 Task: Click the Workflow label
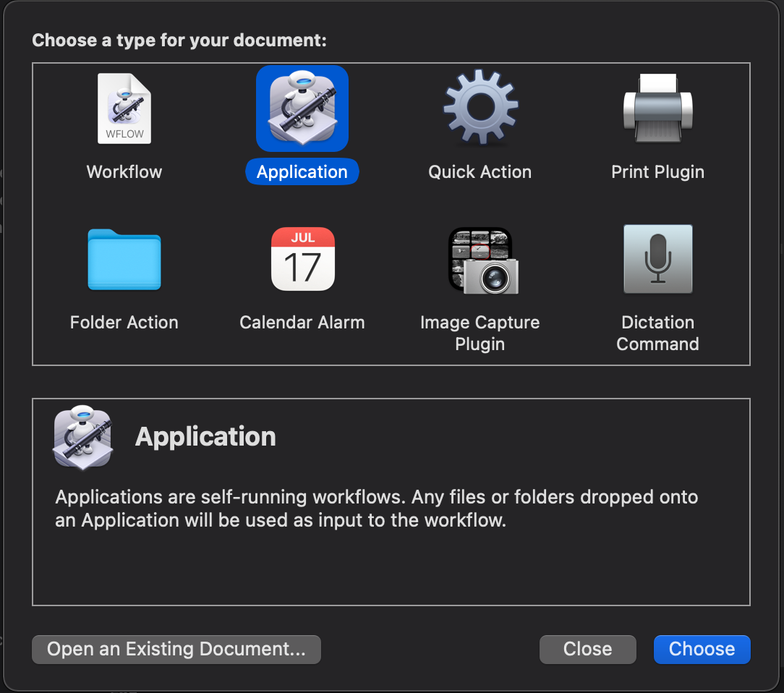(124, 172)
